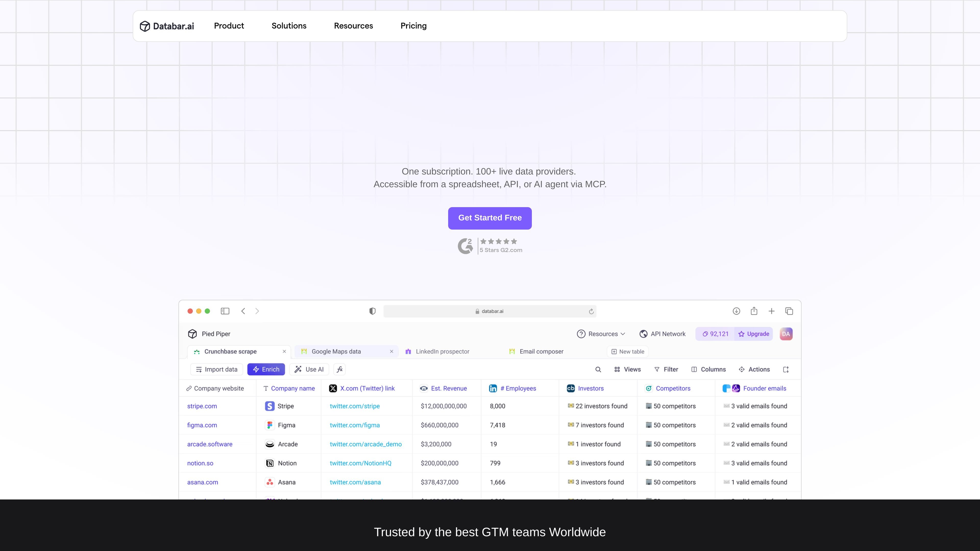Open the twitter.com/stripe link

point(354,406)
